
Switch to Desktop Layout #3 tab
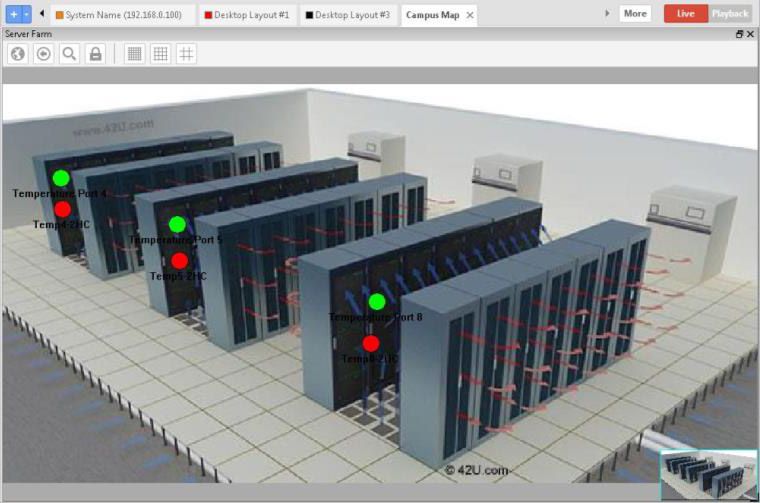point(348,15)
